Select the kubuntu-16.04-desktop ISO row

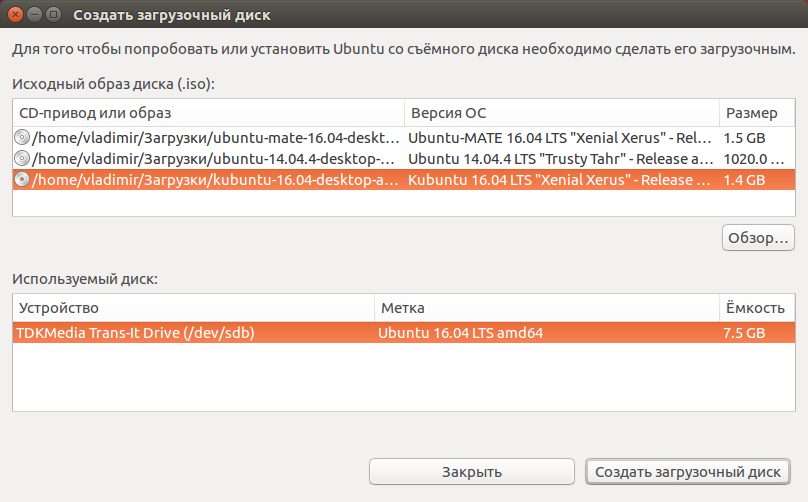coord(404,180)
